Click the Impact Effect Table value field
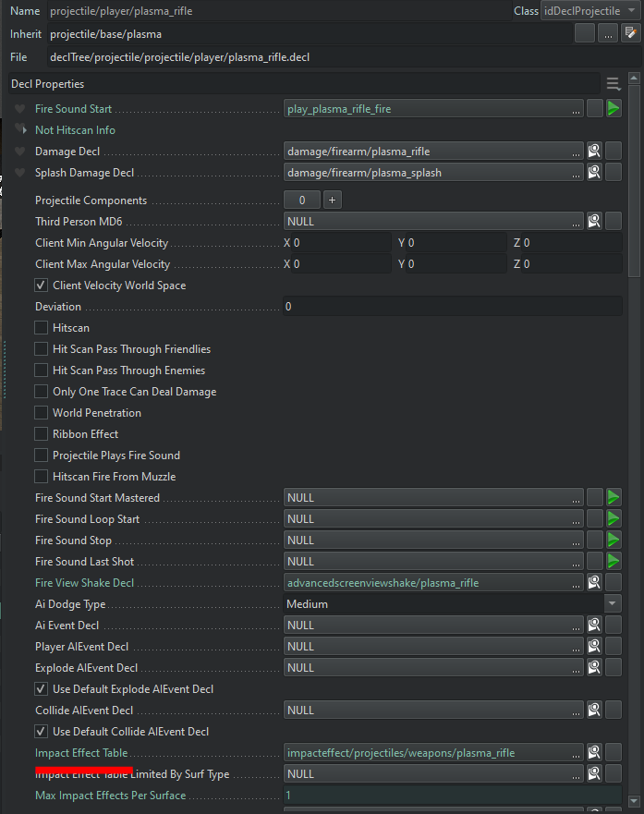644x814 pixels. (433, 752)
